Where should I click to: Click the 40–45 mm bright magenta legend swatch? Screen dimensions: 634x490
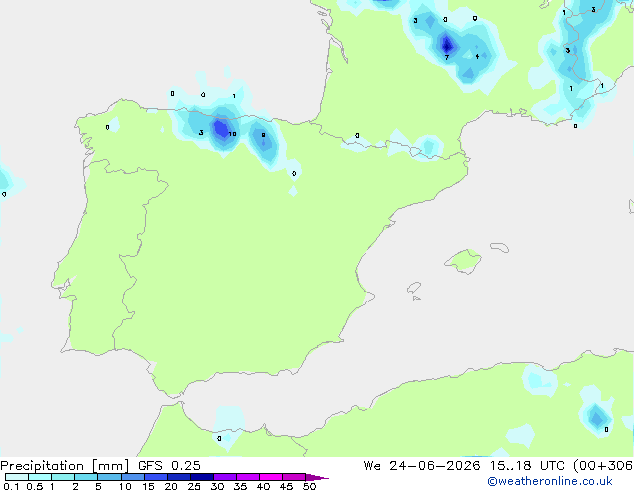pyautogui.click(x=271, y=477)
